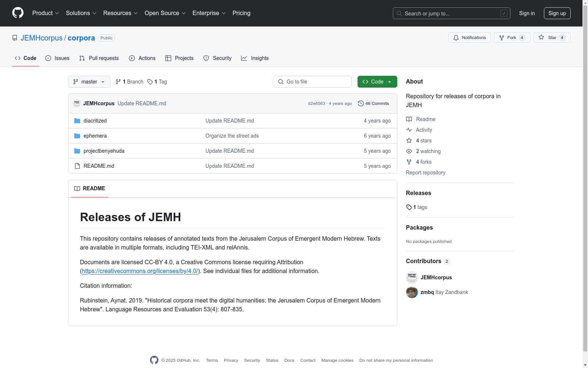Open Readme link in About

point(421,119)
